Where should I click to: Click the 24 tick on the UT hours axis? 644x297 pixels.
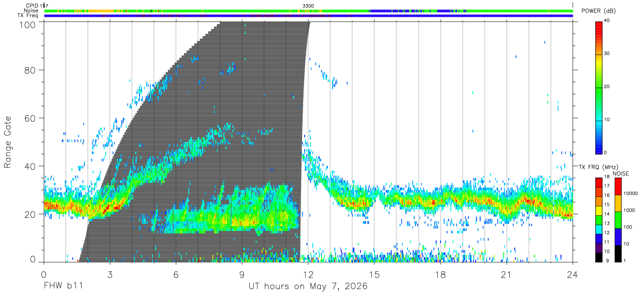pos(573,274)
